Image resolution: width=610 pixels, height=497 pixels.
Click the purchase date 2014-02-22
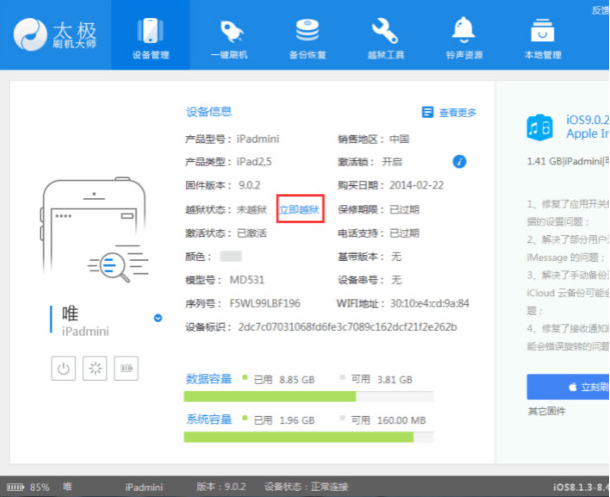click(x=417, y=185)
